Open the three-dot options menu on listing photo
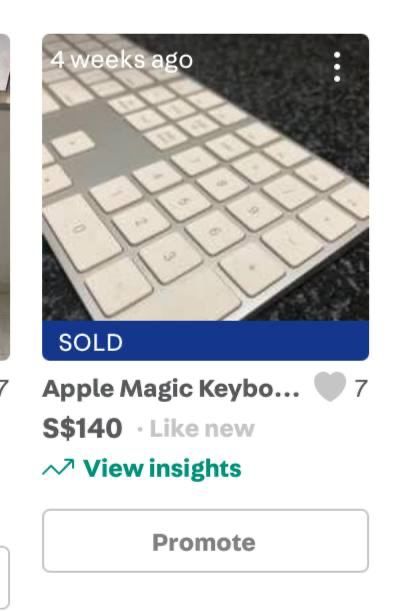401x611 pixels. tap(337, 67)
